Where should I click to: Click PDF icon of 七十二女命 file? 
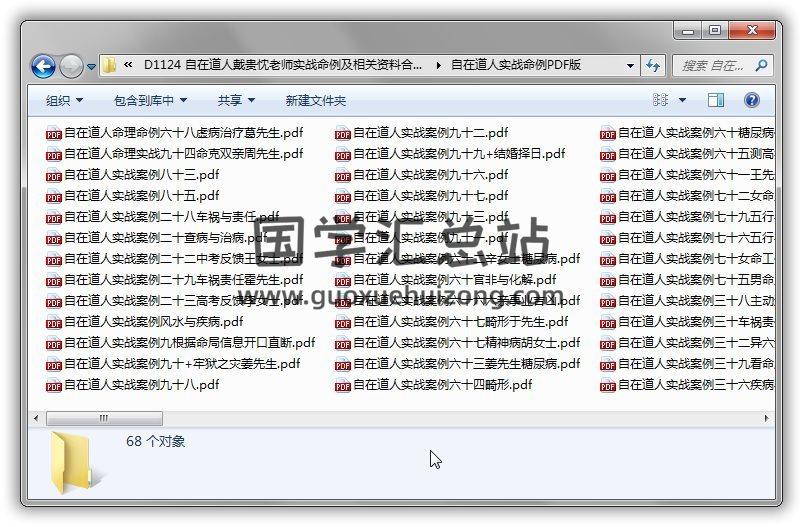[x=607, y=197]
